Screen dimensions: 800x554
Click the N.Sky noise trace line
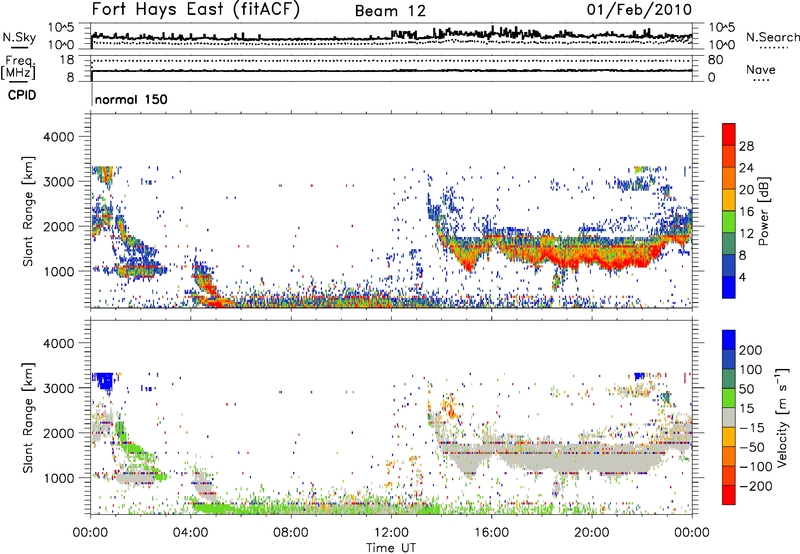391,36
